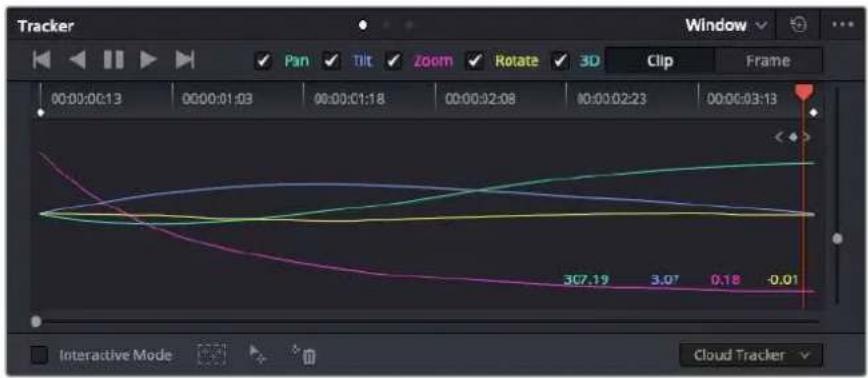Add keyframe using the diamond icon
Image resolution: width=868 pixels, height=378 pixels.
point(793,137)
